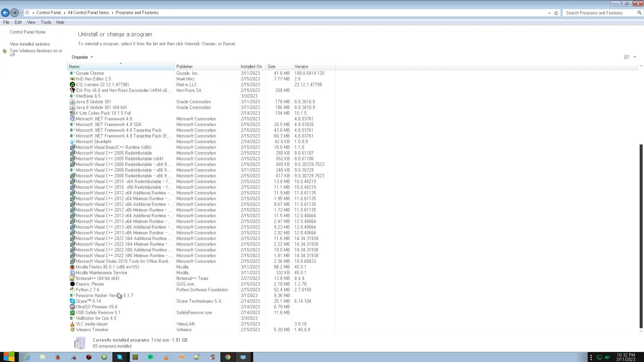Open the Tools menu
Image resolution: width=644 pixels, height=362 pixels.
46,22
